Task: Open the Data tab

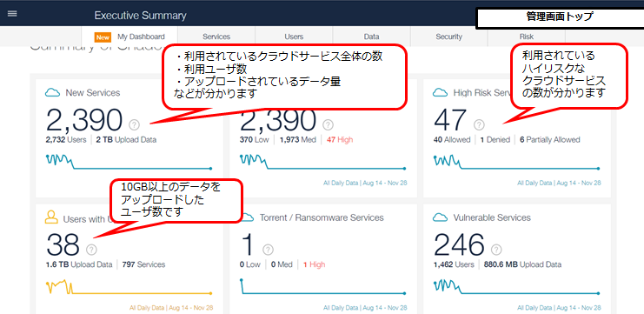Action: (371, 37)
